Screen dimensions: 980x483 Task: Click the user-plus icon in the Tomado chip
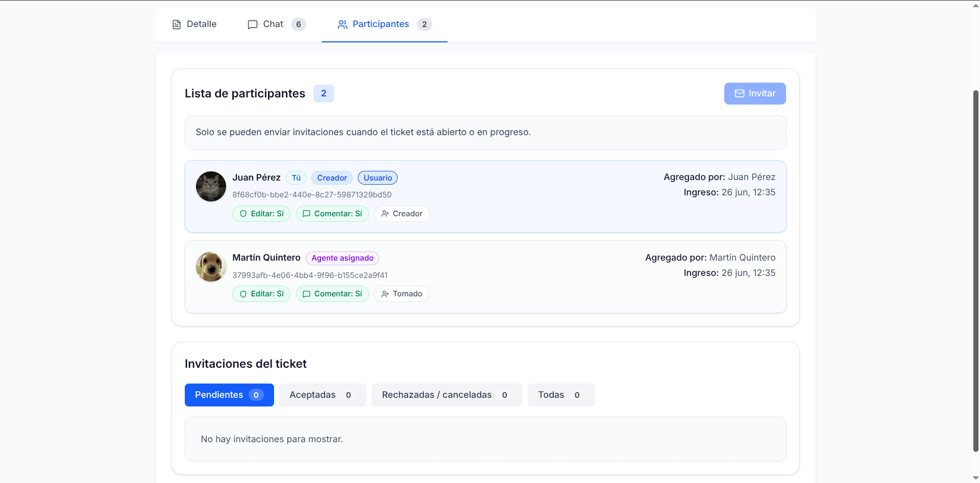click(x=385, y=294)
